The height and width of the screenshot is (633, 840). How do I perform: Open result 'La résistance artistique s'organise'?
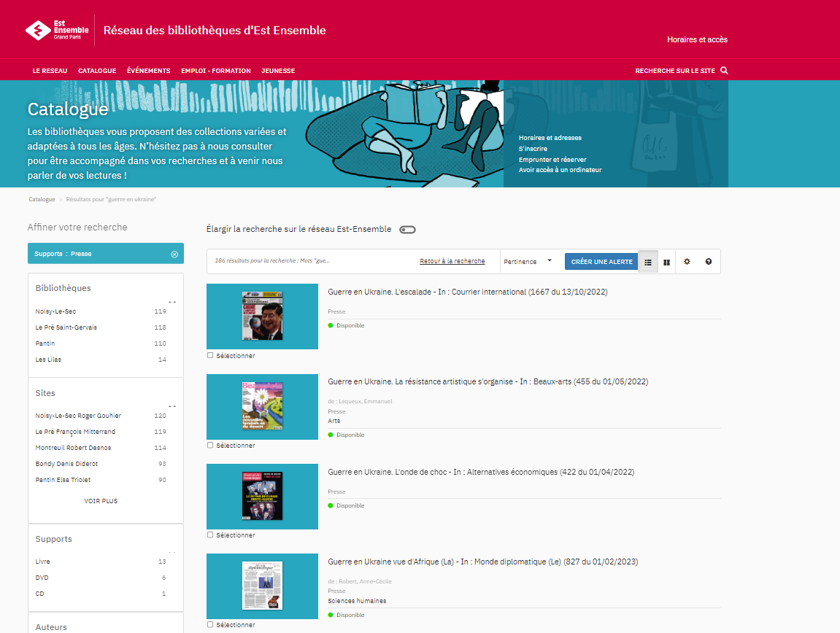pos(488,382)
